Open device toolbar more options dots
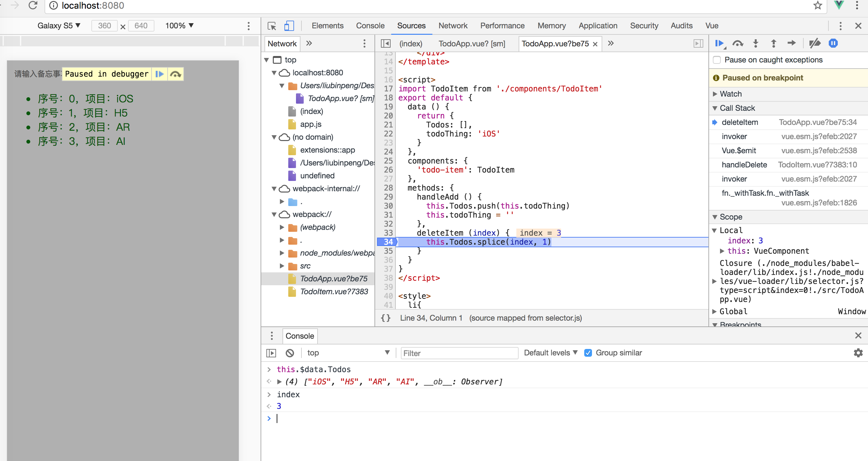Image resolution: width=868 pixels, height=461 pixels. click(x=249, y=26)
